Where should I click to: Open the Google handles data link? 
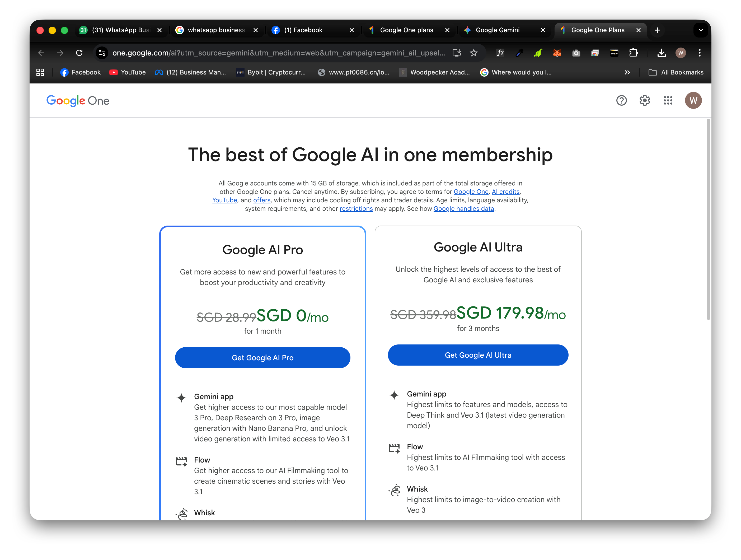[464, 208]
